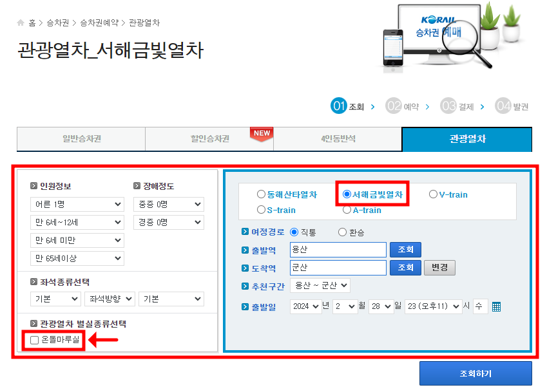This screenshot has width=547, height=392.
Task: Click the blue 조회하기 search button
Action: pos(475,373)
